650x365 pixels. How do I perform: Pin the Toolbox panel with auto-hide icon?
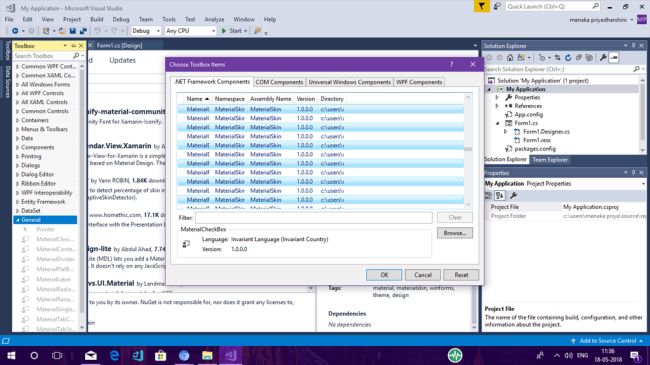73,46
